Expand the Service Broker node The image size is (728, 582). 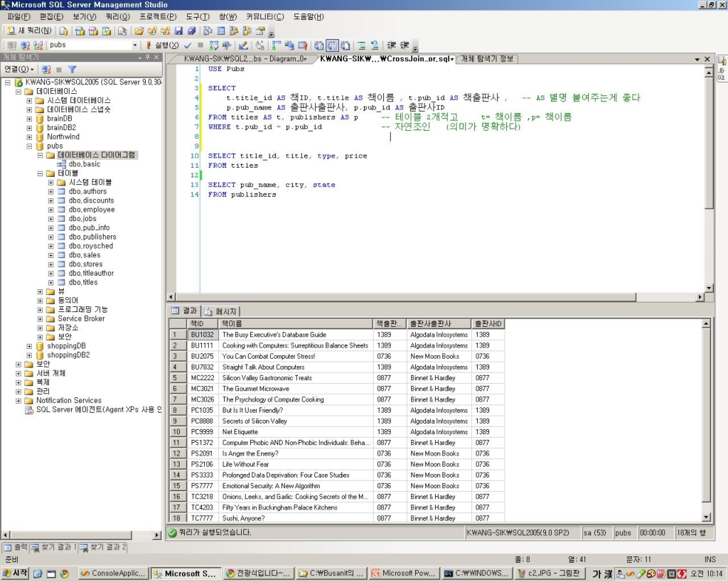(x=40, y=319)
